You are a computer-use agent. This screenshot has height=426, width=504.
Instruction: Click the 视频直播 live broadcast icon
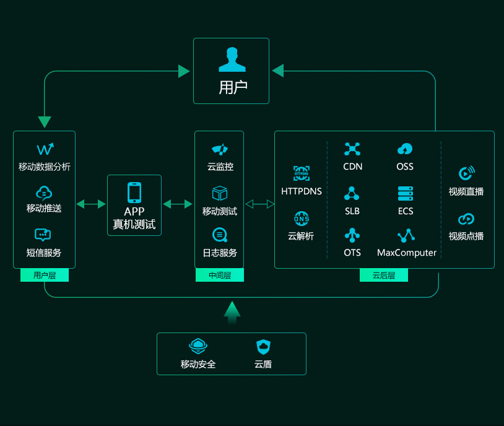click(x=467, y=173)
